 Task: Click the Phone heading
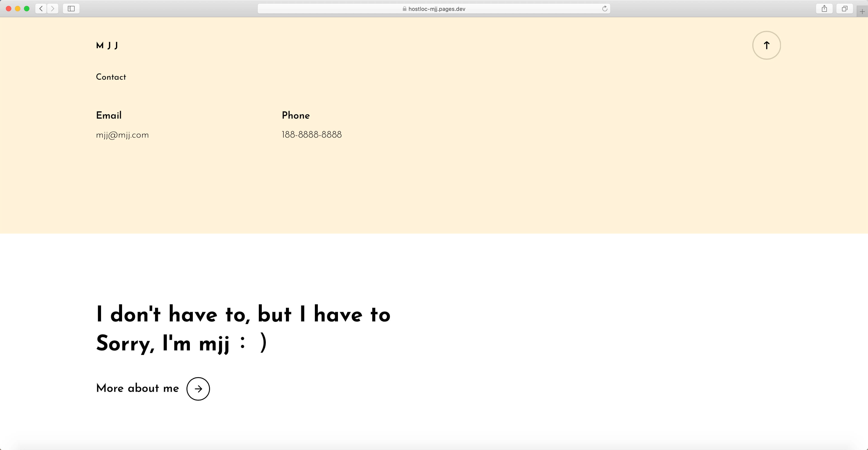point(295,115)
